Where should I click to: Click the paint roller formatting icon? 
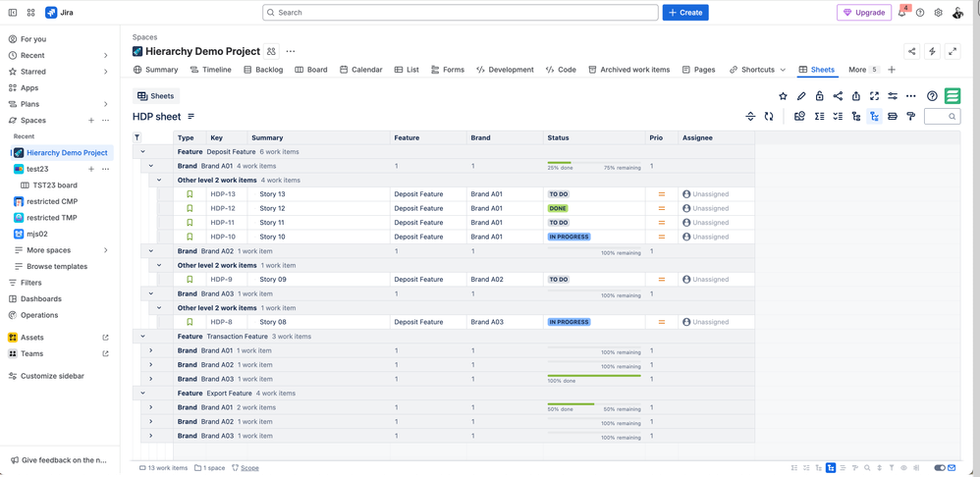910,117
